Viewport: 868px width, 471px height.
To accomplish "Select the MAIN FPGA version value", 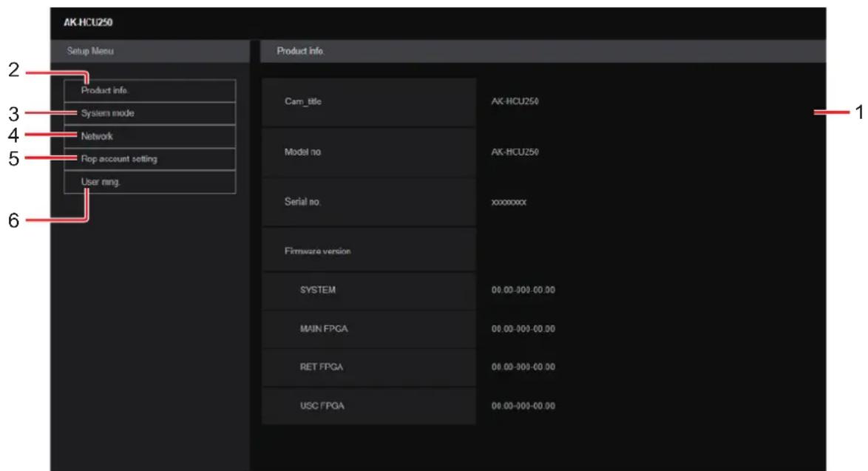I will point(523,329).
